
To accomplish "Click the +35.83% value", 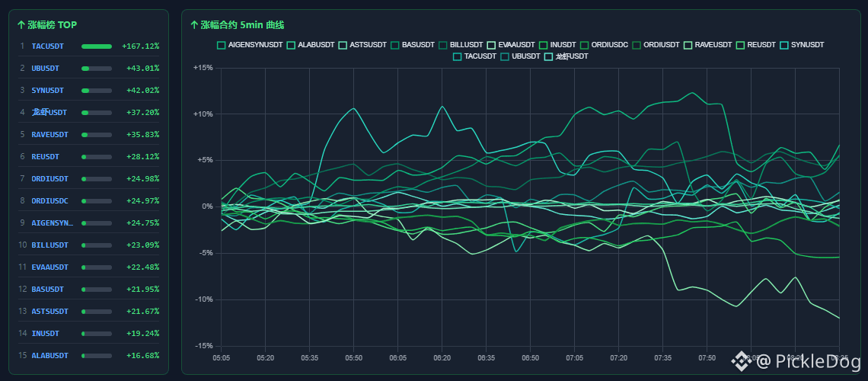I will pos(143,135).
